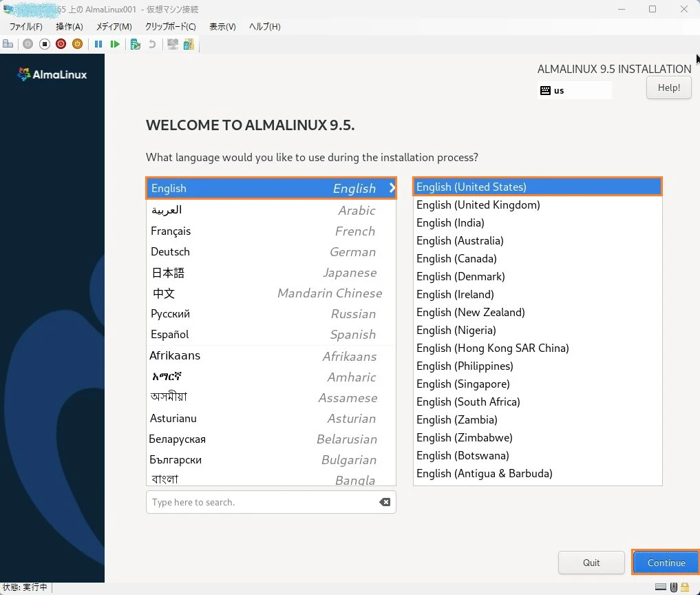Choose English (Hong Kong SAR China) locale

click(x=538, y=348)
